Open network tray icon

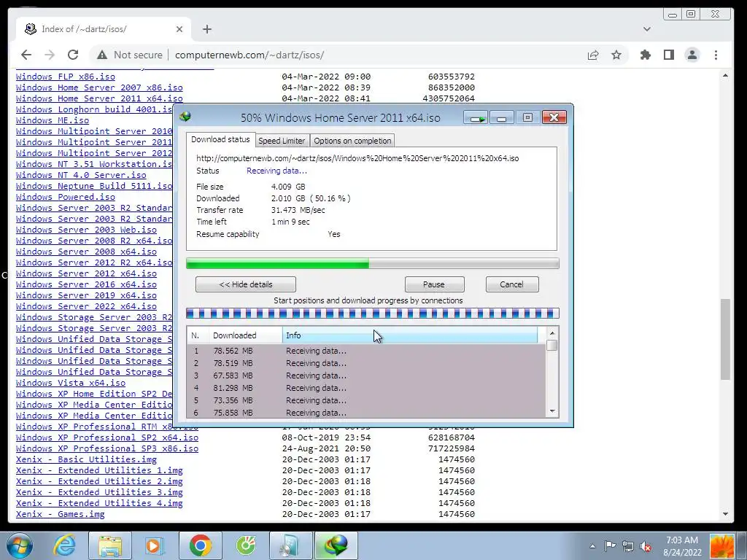[628, 546]
